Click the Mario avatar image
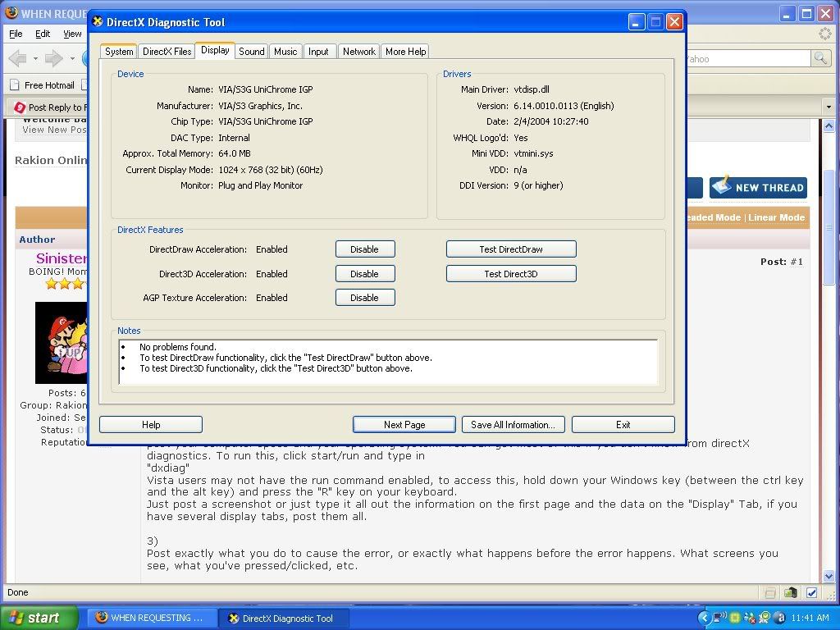 (x=61, y=342)
